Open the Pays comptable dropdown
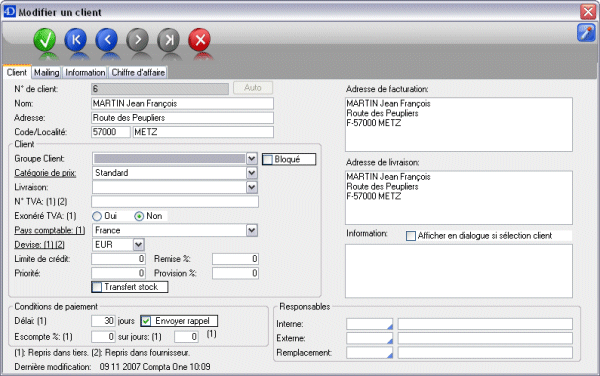Screen dimensions: 600x376 251,230
